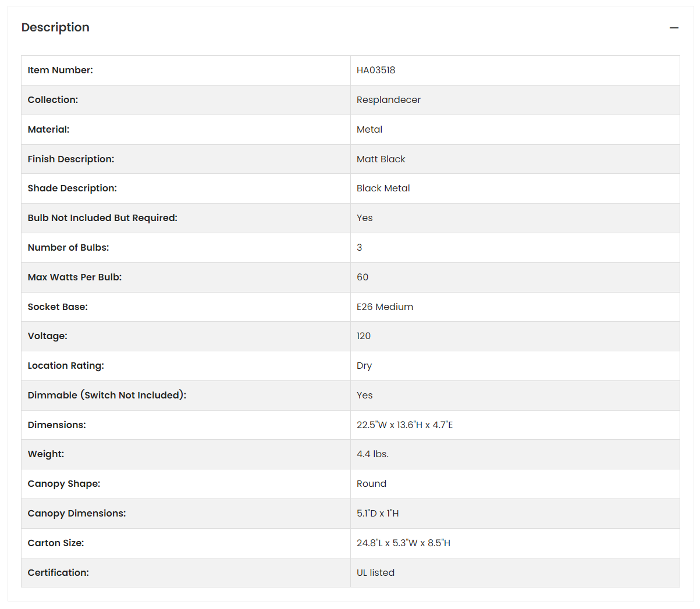Click the Canopy Dimensions value

point(378,514)
